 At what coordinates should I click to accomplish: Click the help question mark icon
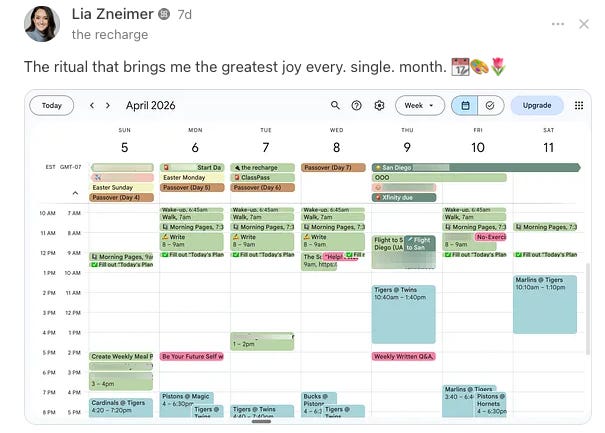357,105
